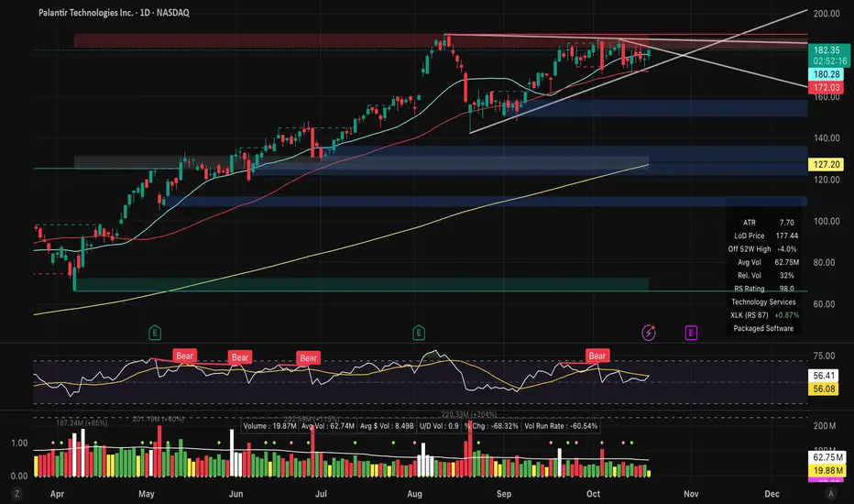Screen dimensions: 854x504
Task: Click the purple upcoming earnings E icon
Action: pyautogui.click(x=691, y=333)
